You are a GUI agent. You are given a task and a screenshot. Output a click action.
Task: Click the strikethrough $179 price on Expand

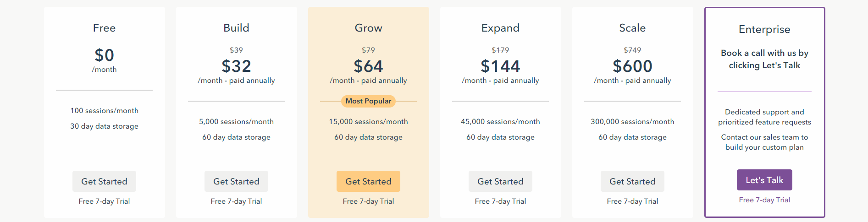(500, 50)
